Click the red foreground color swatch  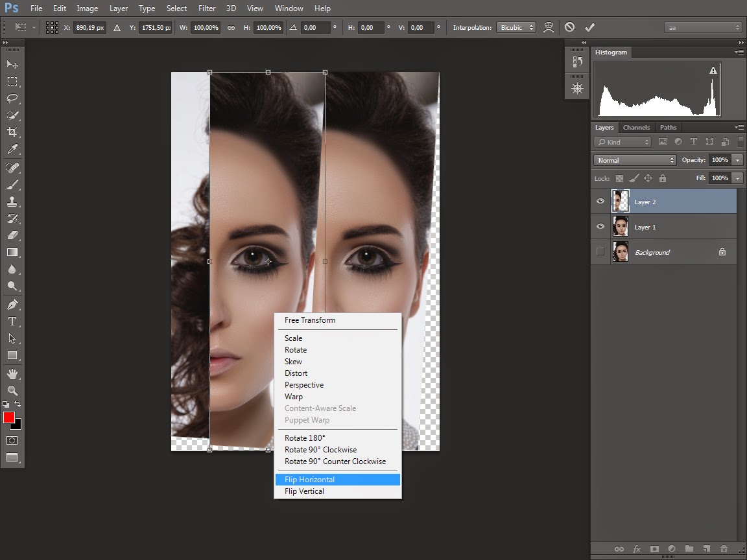coord(9,417)
